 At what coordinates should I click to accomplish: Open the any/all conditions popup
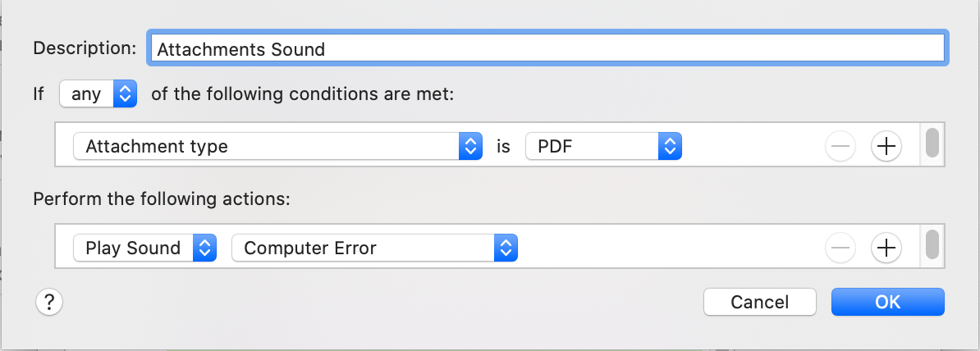click(98, 94)
